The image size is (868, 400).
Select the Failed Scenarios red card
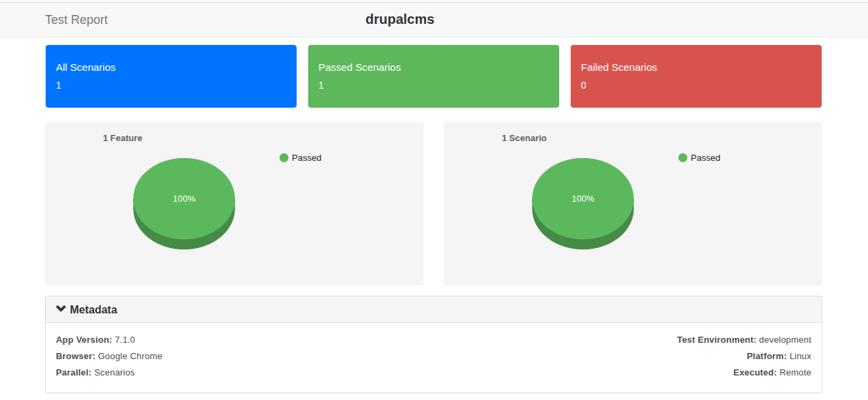click(696, 76)
